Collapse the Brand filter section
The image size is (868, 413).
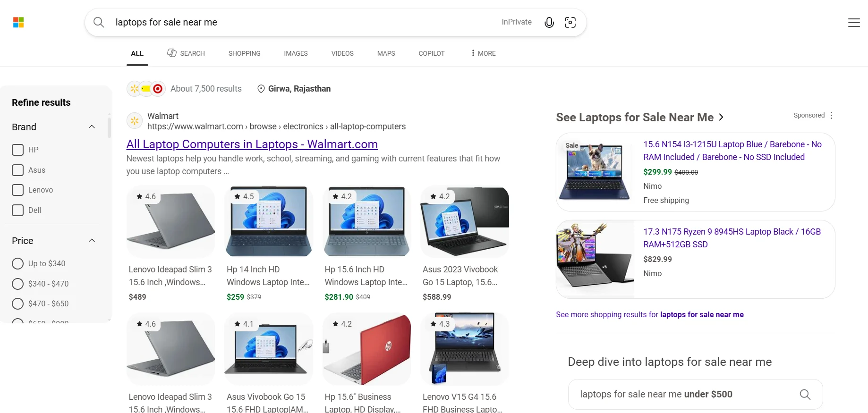pyautogui.click(x=92, y=127)
